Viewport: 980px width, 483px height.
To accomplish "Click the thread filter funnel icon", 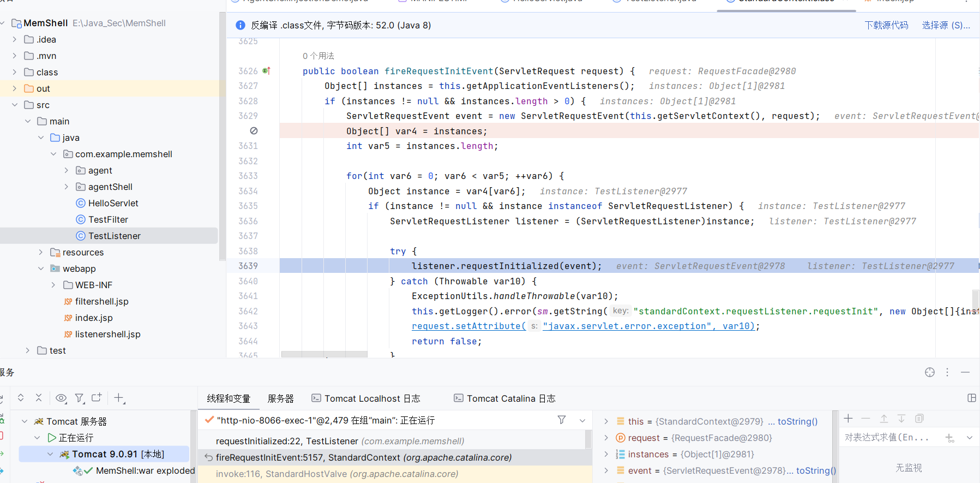I will (x=562, y=420).
